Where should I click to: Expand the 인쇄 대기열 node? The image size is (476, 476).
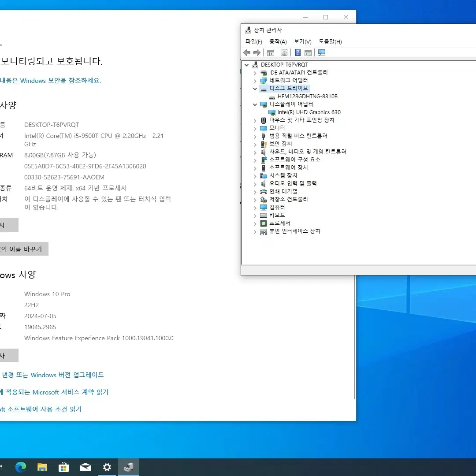[x=255, y=192]
